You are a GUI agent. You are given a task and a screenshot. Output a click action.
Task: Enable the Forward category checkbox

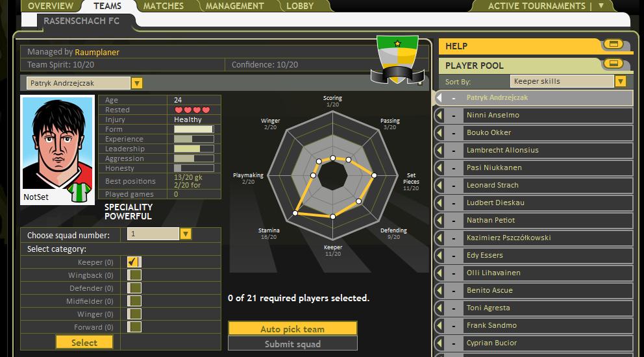[134, 327]
